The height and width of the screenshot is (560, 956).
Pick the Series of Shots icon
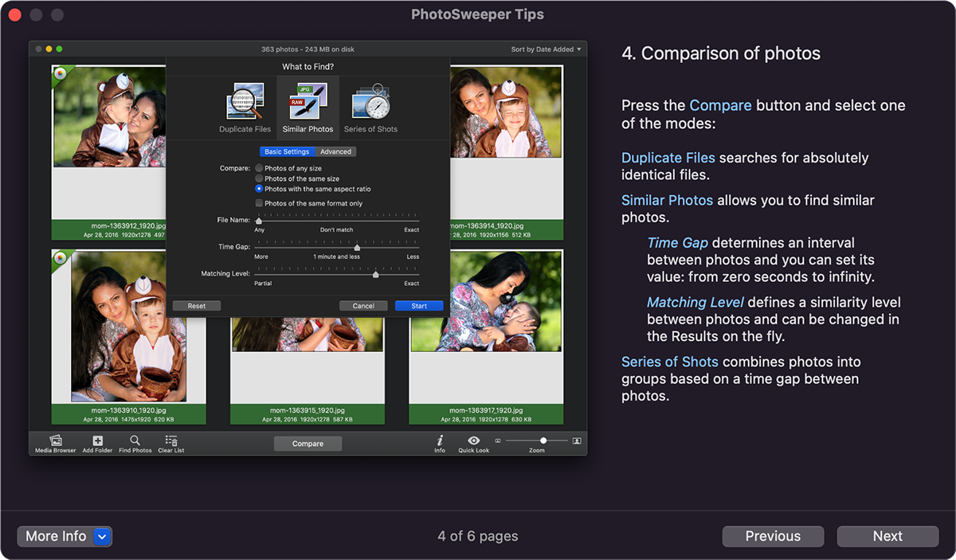pyautogui.click(x=370, y=102)
